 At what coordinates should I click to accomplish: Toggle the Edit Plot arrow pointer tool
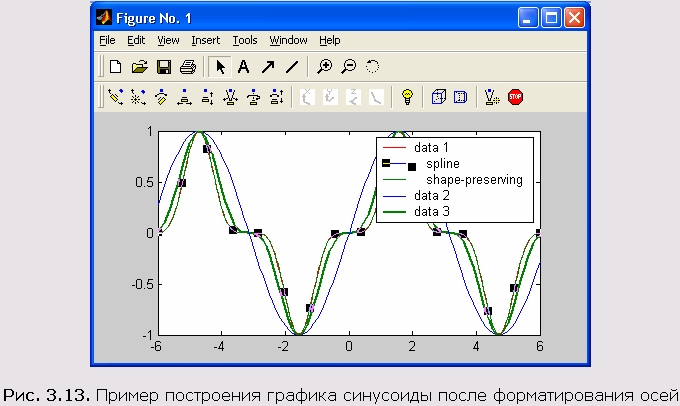(220, 67)
